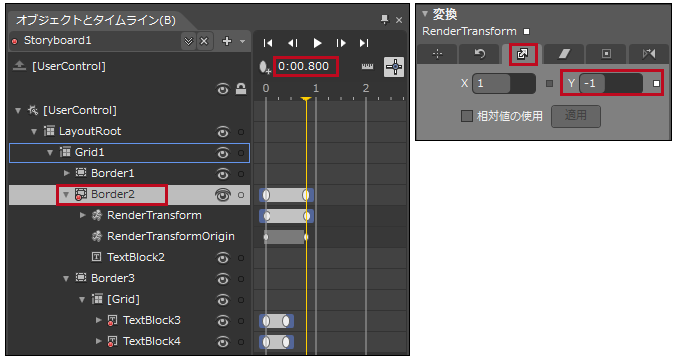Go to the first frame

(x=268, y=43)
